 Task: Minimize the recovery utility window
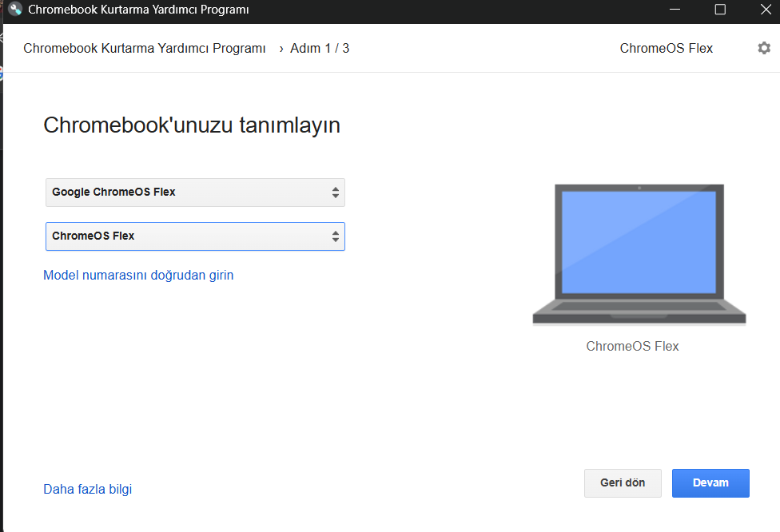click(675, 10)
